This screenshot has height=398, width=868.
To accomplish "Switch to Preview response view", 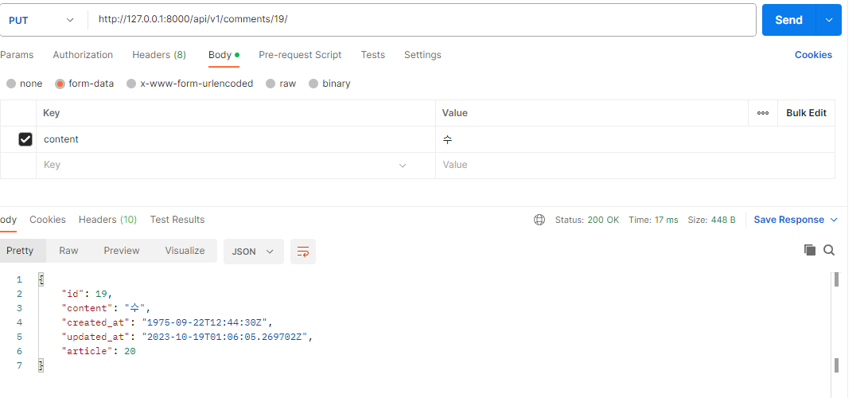I will (x=121, y=251).
